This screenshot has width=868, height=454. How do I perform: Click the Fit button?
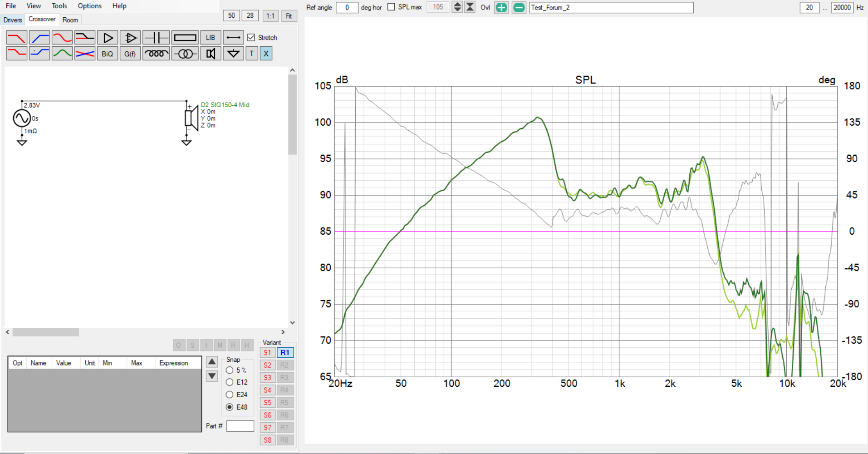coord(289,15)
